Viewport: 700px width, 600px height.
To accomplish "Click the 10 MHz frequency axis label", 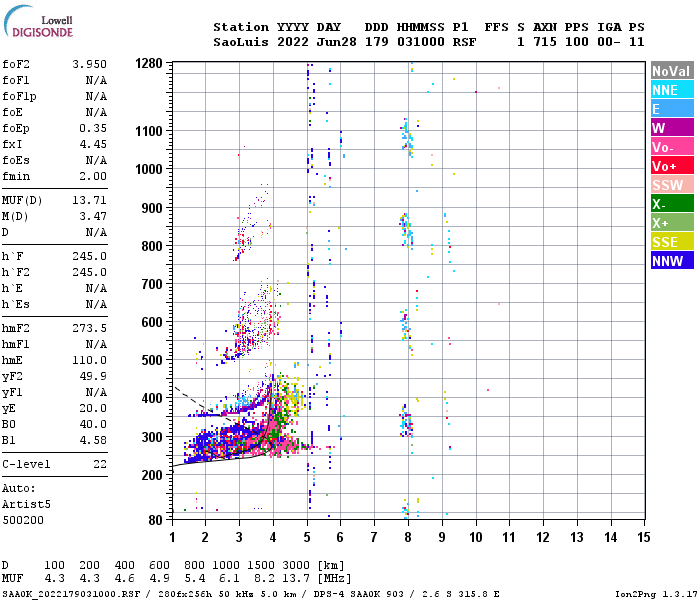I will tap(476, 537).
